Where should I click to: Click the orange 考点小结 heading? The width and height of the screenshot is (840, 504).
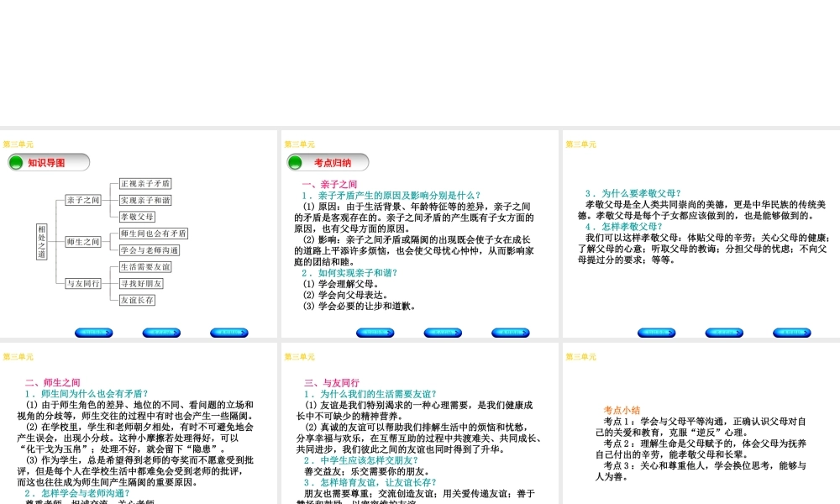pos(622,410)
